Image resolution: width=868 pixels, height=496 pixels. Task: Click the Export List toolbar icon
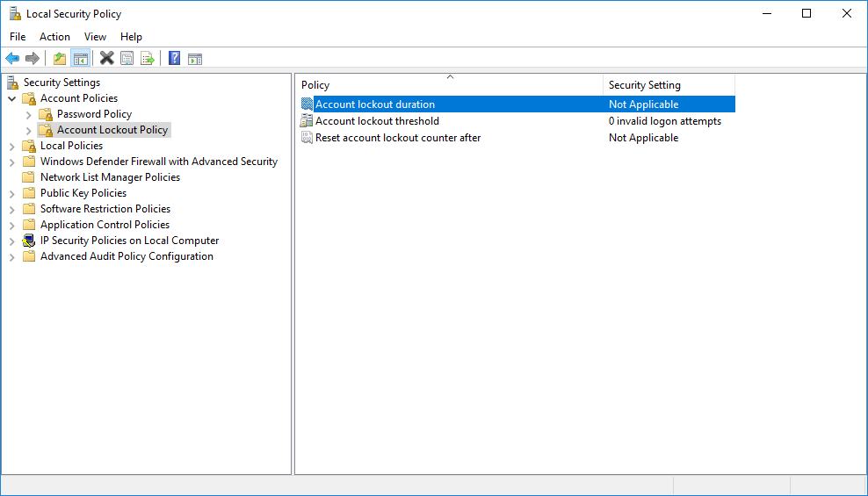click(x=148, y=59)
